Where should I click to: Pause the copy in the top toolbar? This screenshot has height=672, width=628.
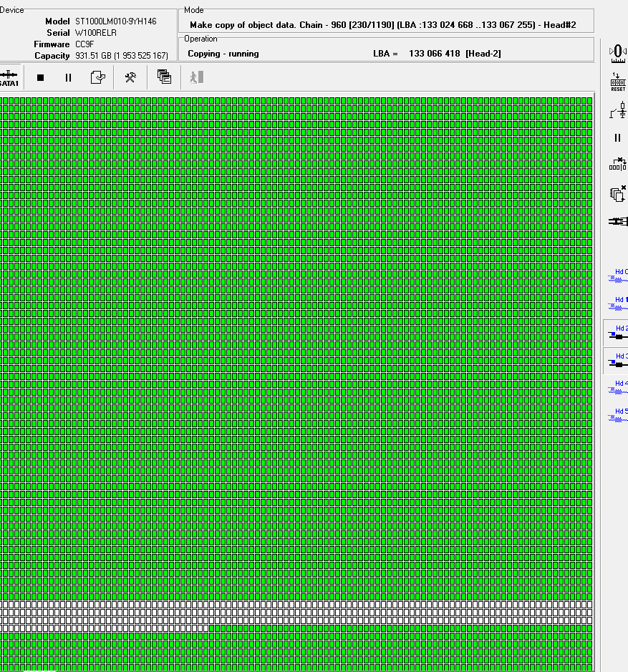pos(68,77)
